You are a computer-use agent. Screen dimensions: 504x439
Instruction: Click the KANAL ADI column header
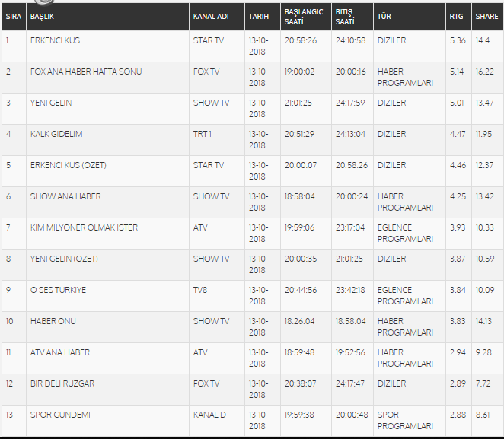click(217, 17)
